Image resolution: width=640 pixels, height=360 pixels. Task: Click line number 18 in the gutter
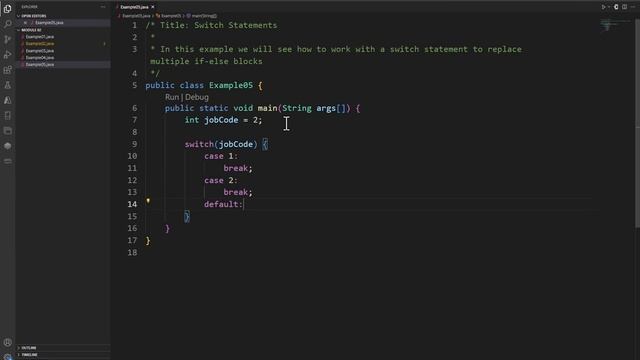[132, 252]
